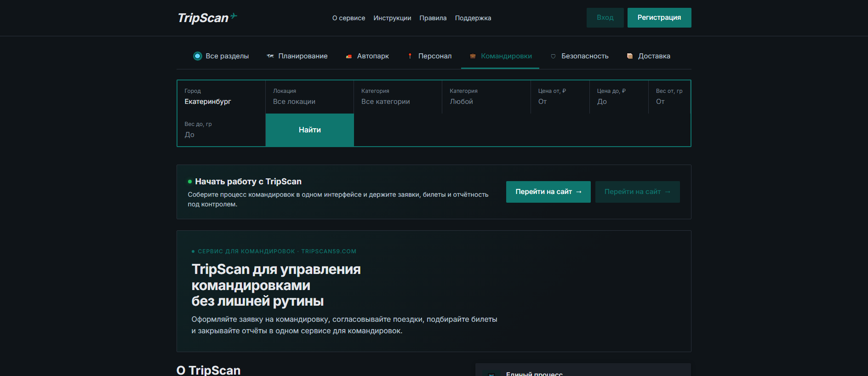Open the Категория dropdown showing Все категории
Viewport: 868px width, 376px height.
click(x=398, y=97)
